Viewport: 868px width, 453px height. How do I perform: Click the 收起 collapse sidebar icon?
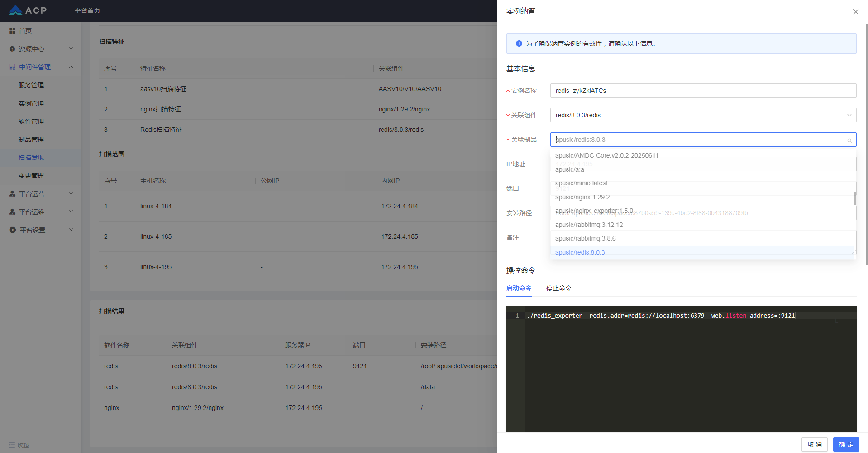tap(12, 445)
